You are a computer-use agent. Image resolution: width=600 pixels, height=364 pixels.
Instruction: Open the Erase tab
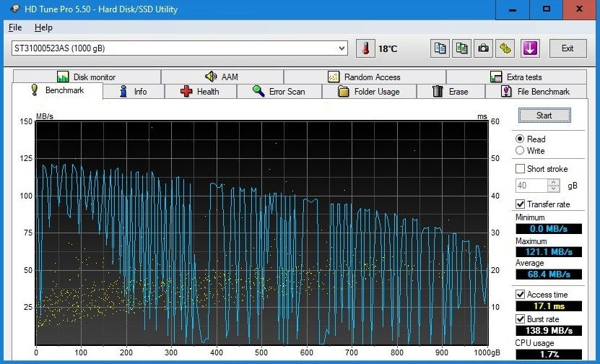[451, 92]
